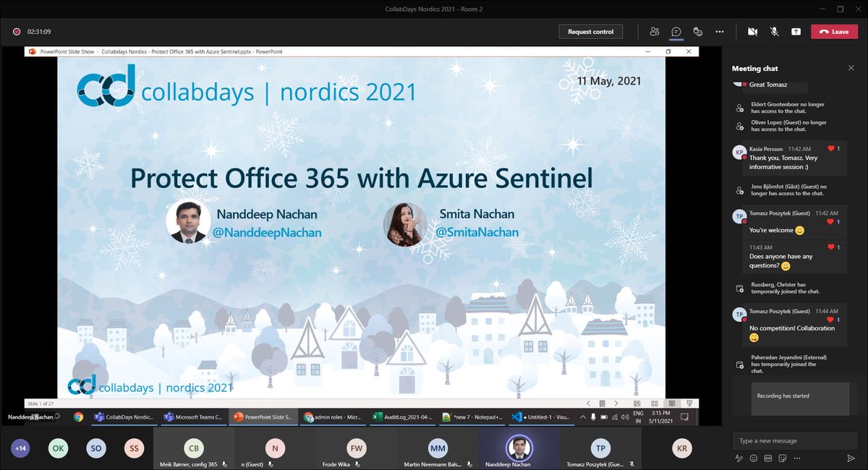Click Tomasz Poszytek's avatar on 11:44 AM message
This screenshot has width=868, height=470.
[x=739, y=315]
